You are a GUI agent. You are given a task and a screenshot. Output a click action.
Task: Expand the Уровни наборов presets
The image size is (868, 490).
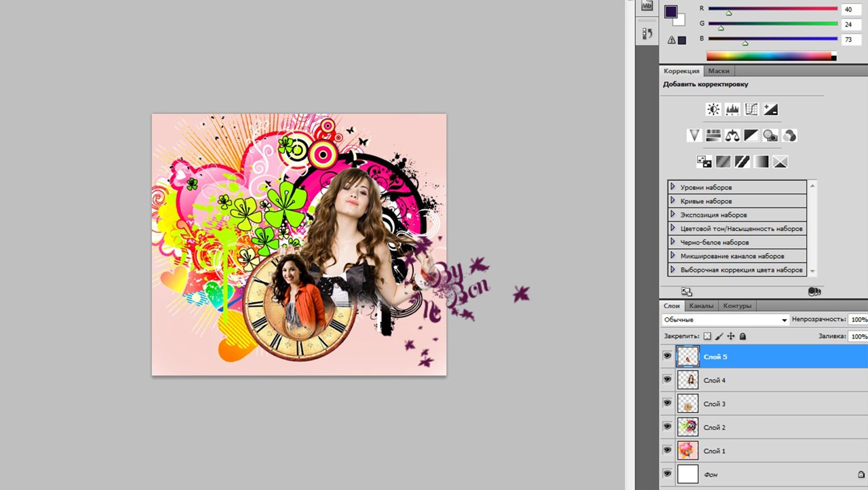coord(673,186)
